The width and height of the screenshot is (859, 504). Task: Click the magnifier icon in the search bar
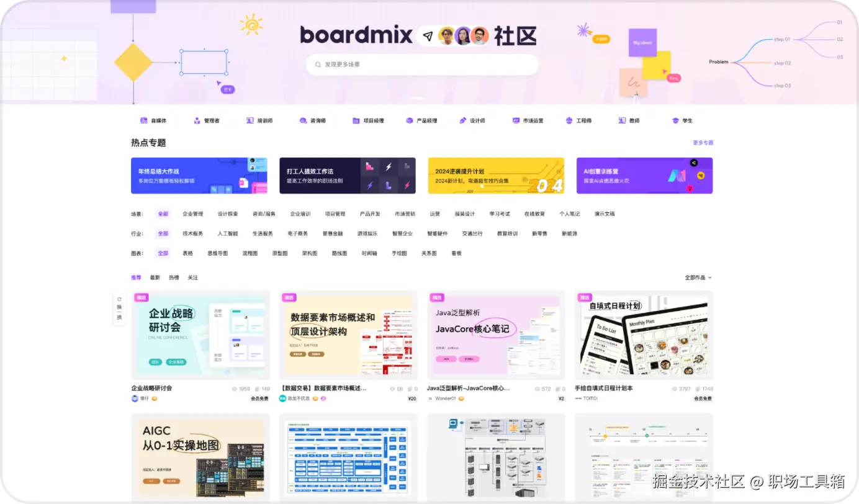coord(317,64)
